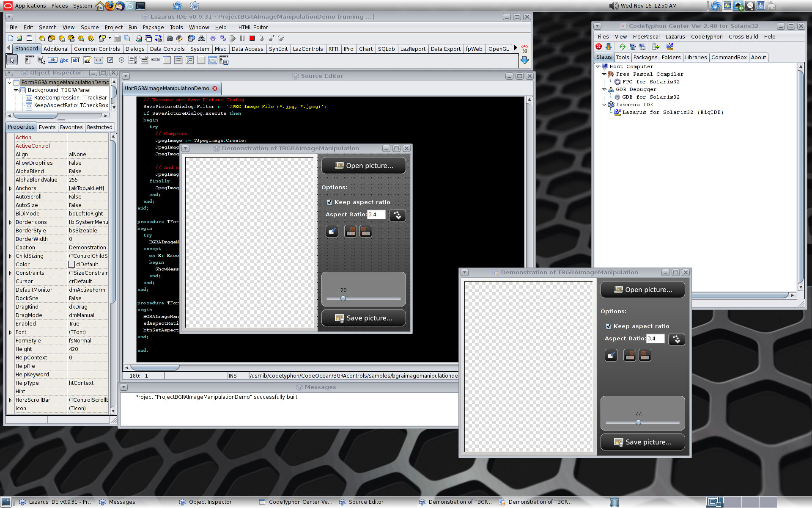The height and width of the screenshot is (508, 812).
Task: Expand the Anchors property in Object Inspector
Action: click(10, 188)
